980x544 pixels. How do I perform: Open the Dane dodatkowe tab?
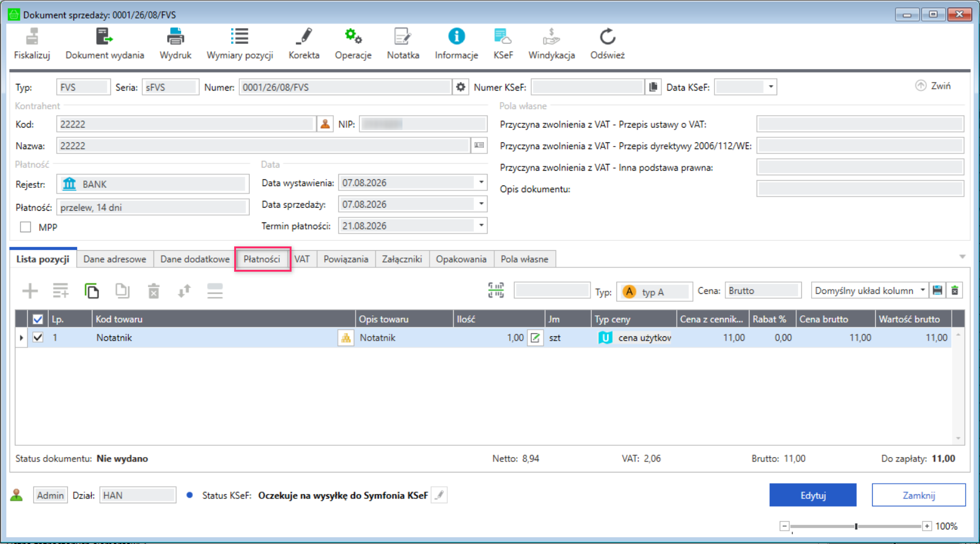click(x=195, y=259)
